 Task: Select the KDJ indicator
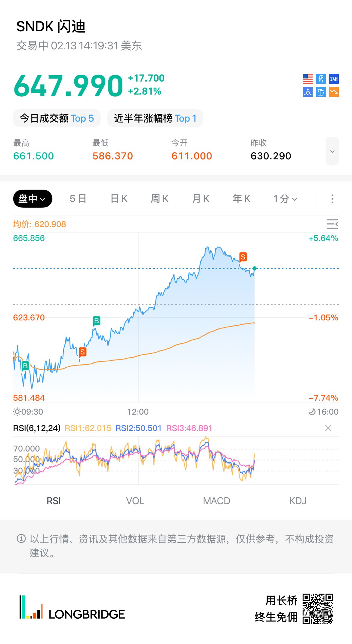pyautogui.click(x=298, y=501)
